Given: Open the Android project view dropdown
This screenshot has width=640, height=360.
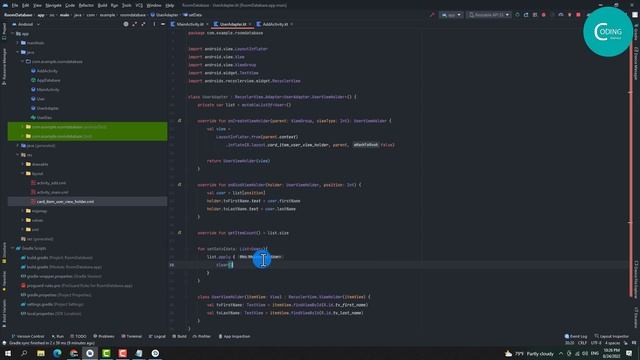Looking at the screenshot, I should [x=26, y=24].
